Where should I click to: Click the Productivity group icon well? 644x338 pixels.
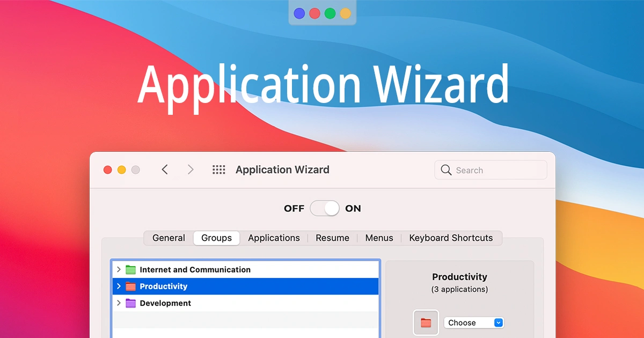(x=426, y=322)
